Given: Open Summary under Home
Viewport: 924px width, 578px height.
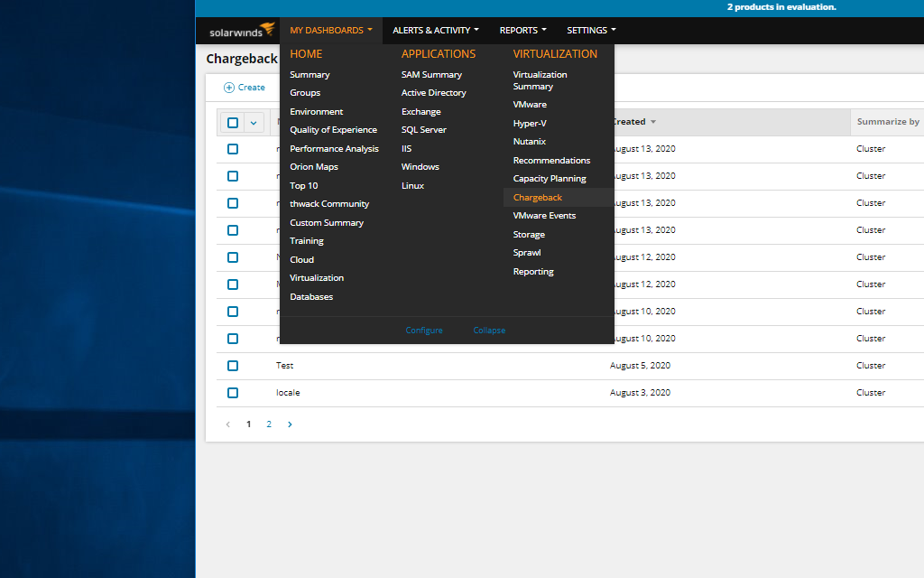Looking at the screenshot, I should 310,75.
